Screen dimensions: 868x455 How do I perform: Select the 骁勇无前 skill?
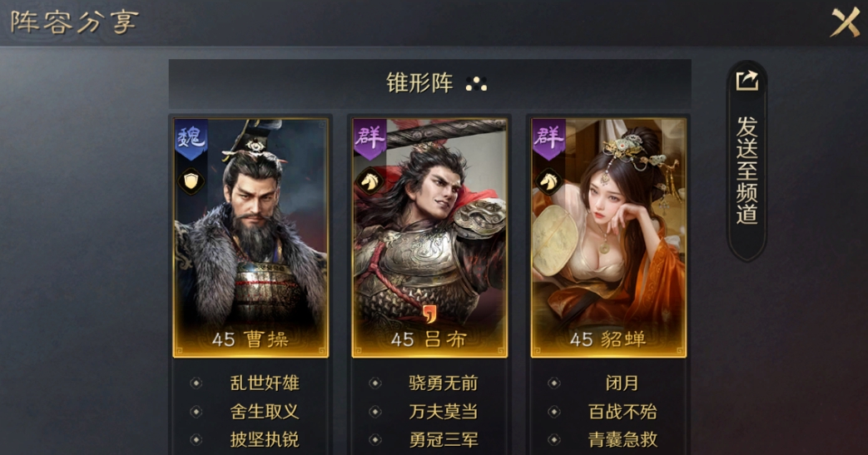(x=444, y=383)
